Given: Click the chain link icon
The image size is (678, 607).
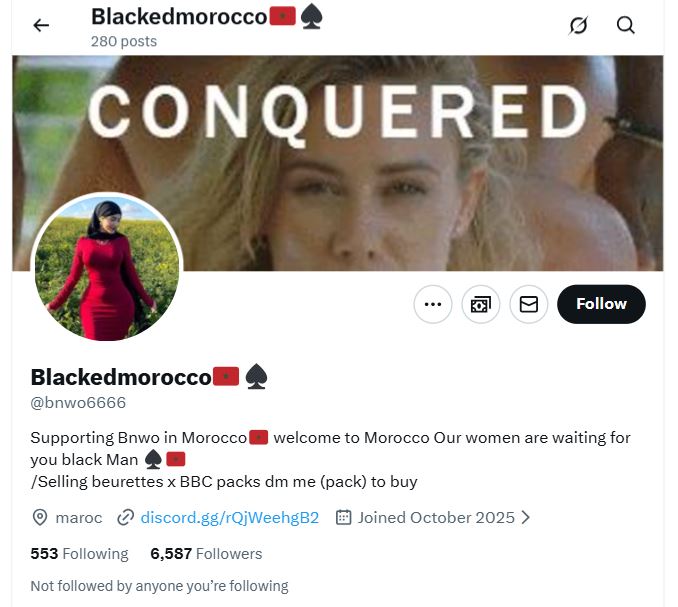Looking at the screenshot, I should (125, 518).
